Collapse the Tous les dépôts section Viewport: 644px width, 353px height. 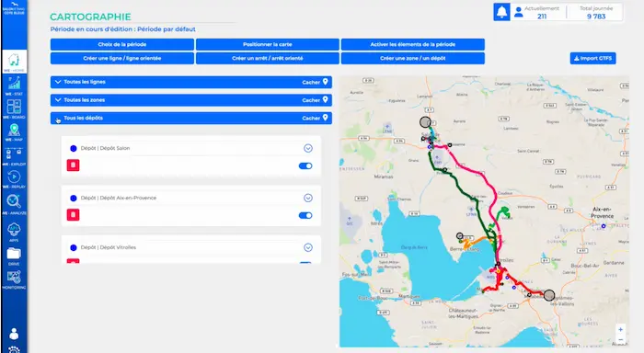(x=58, y=119)
